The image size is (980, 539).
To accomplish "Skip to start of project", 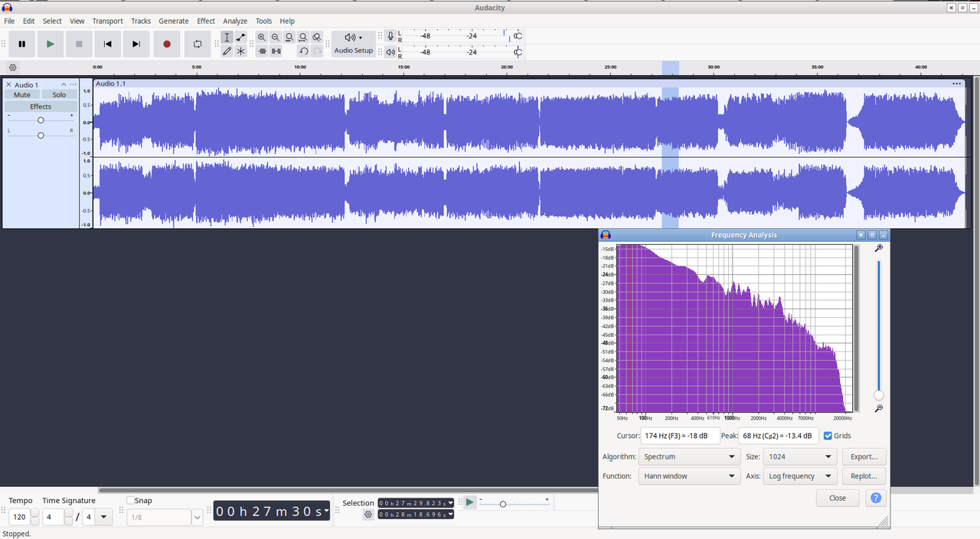I will 107,44.
